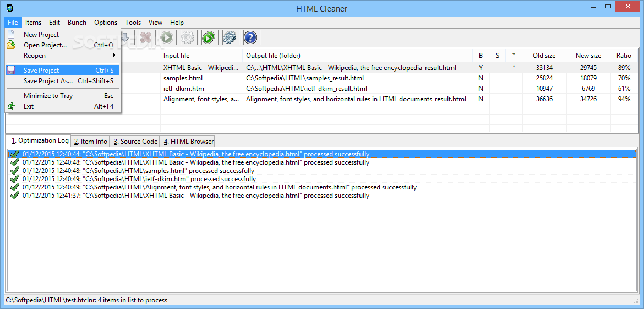The width and height of the screenshot is (644, 309).
Task: Click ratio value 94%
Action: coord(624,99)
